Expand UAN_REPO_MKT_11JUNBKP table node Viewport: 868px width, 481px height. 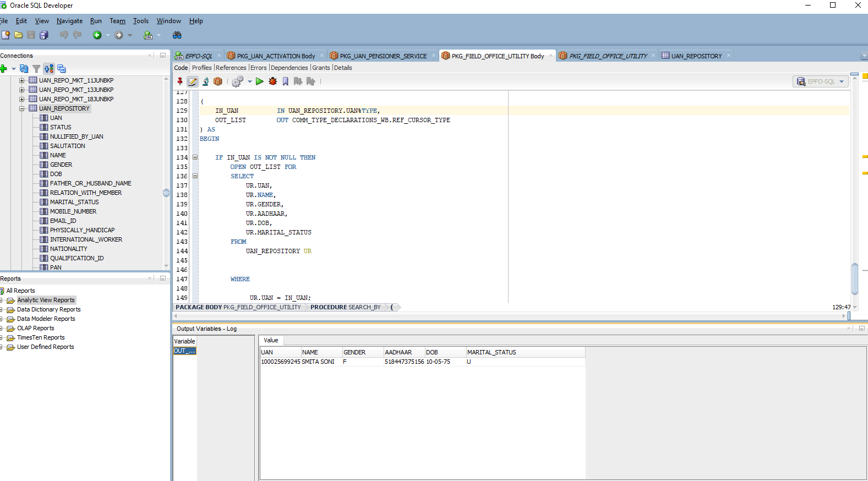click(22, 80)
